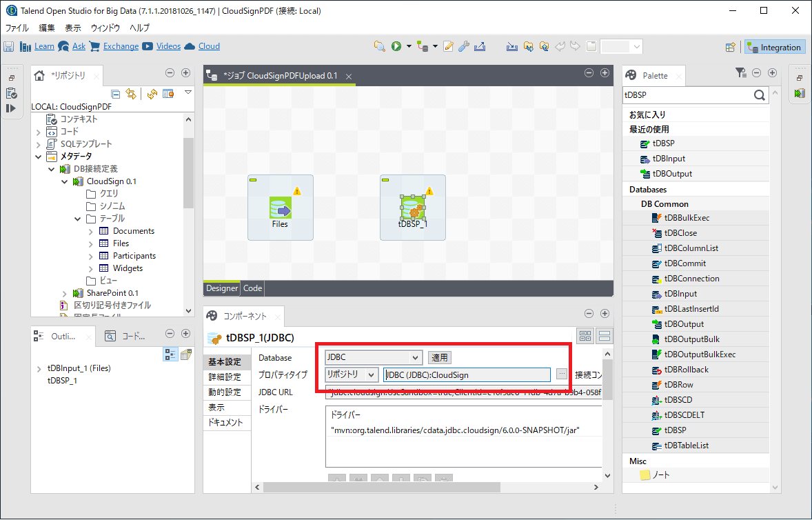The width and height of the screenshot is (812, 520).
Task: Open the ファイル menu
Action: coord(17,28)
